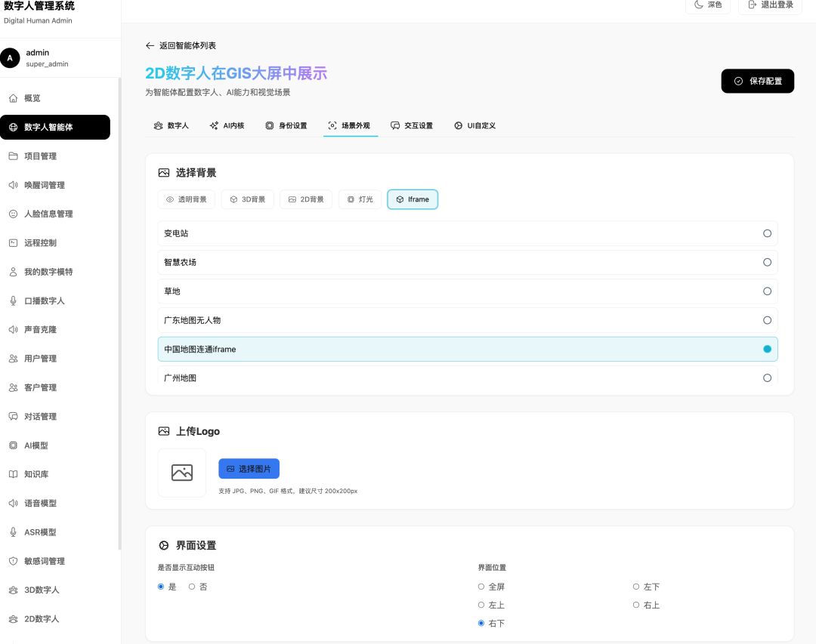Select the 场景外观 tab

click(350, 126)
